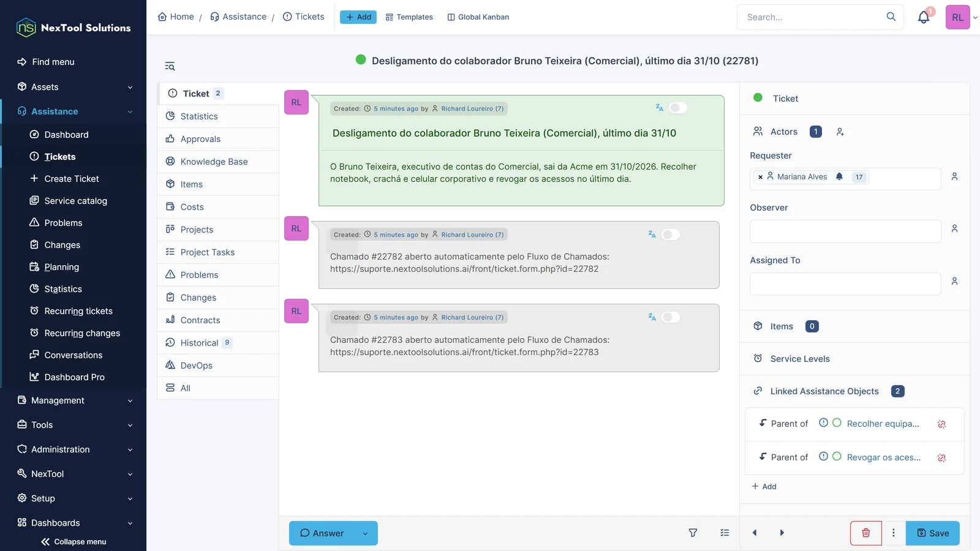Open the Answer dropdown arrow

click(x=366, y=533)
